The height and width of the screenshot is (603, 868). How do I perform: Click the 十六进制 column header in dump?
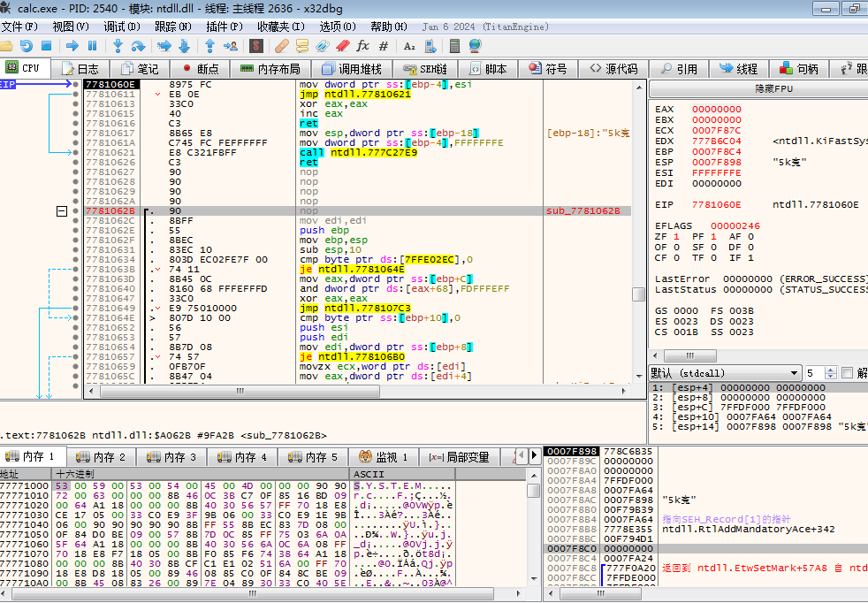[202, 474]
